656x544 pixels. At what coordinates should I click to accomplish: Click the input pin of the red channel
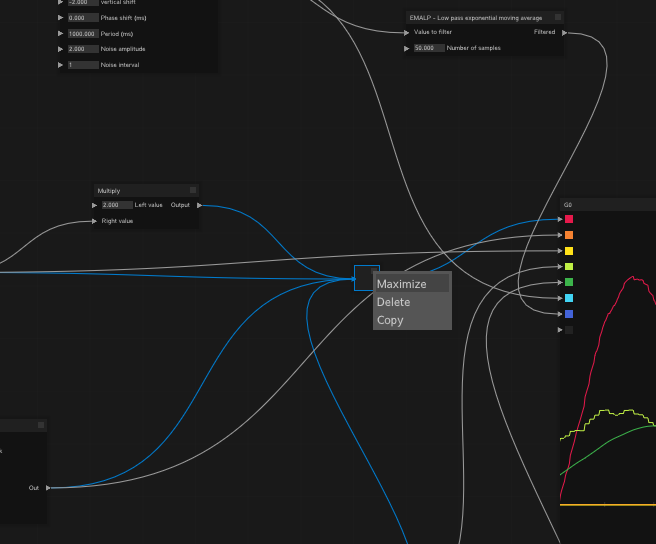(560, 219)
